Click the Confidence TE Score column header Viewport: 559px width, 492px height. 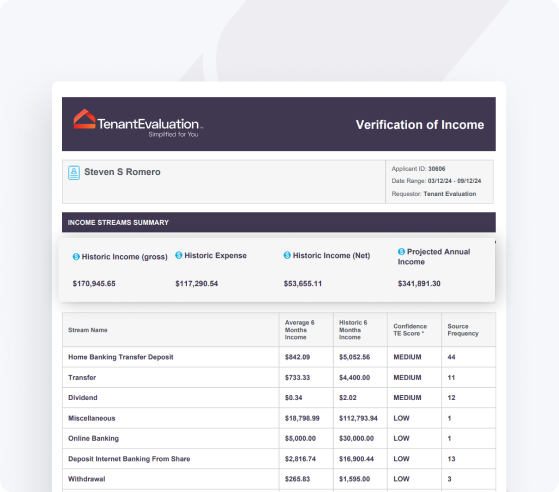click(410, 330)
